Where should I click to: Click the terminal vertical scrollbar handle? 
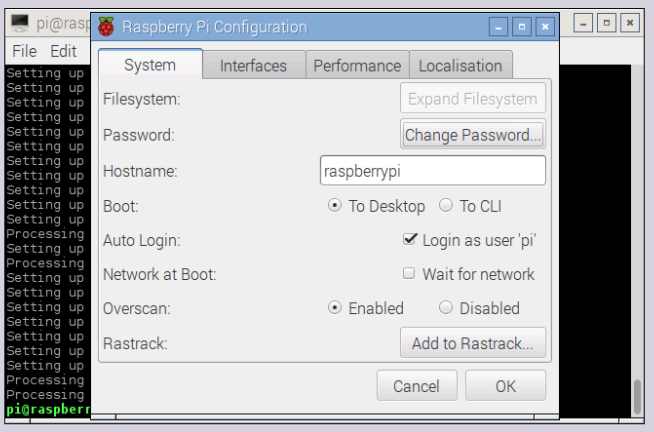point(637,396)
